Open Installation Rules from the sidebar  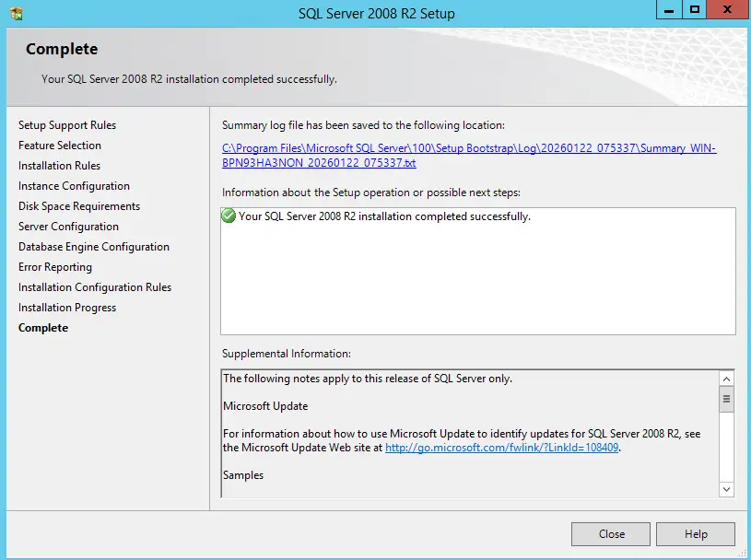(59, 165)
